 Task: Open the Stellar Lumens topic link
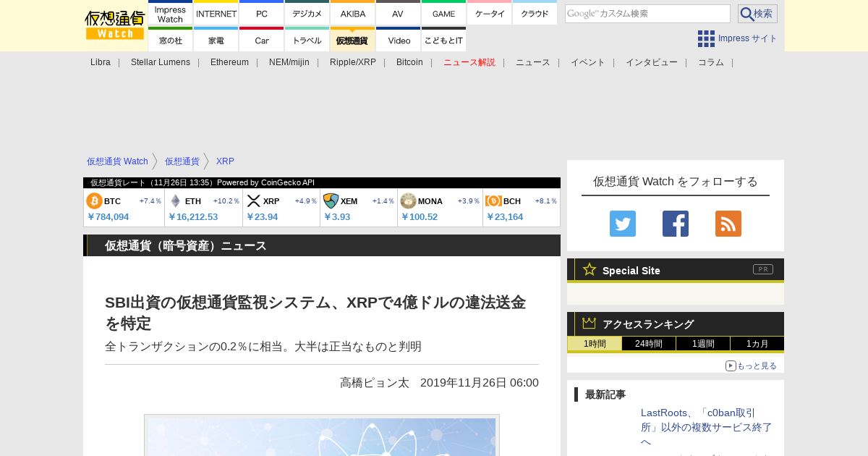(x=161, y=62)
